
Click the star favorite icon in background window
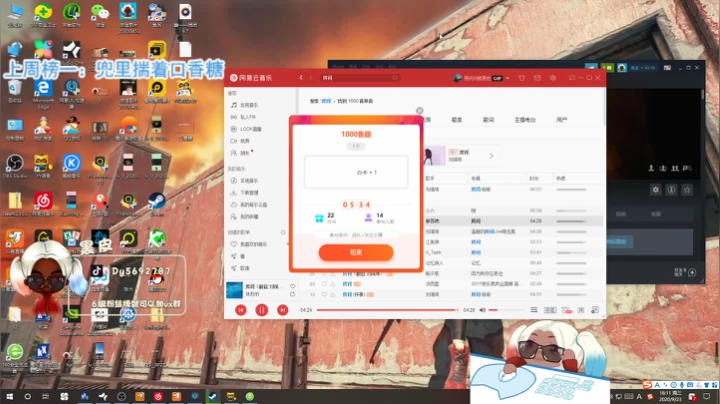pos(687,190)
